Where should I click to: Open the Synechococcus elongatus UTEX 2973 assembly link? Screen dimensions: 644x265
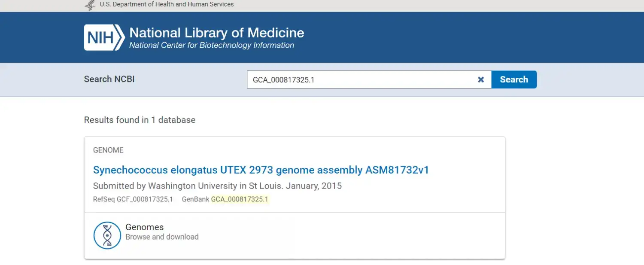[261, 170]
